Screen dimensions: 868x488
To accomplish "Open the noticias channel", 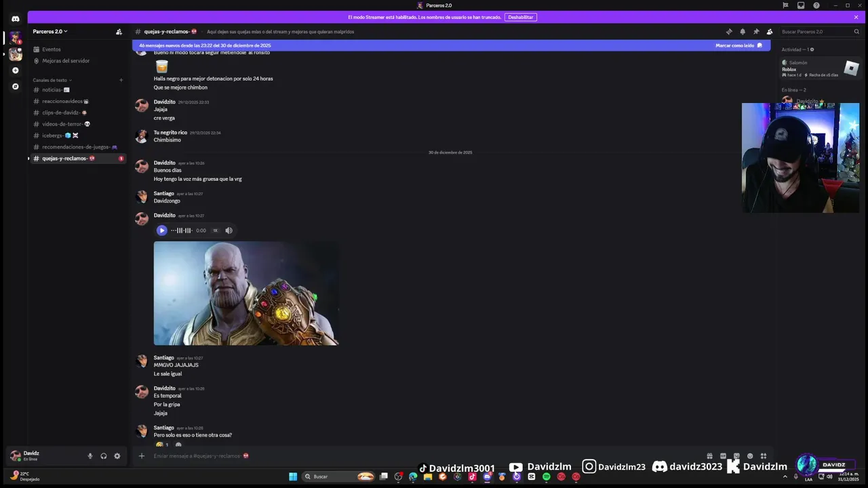I will pyautogui.click(x=77, y=89).
